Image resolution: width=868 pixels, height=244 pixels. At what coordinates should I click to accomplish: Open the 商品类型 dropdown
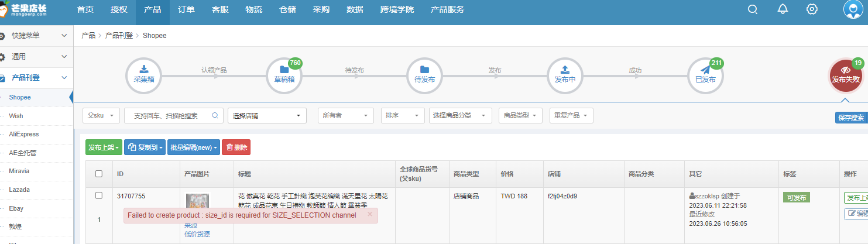[x=521, y=116]
